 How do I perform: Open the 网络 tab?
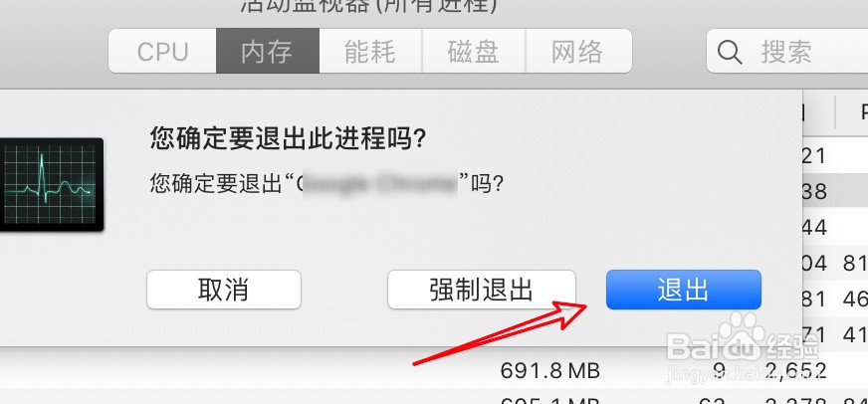point(578,51)
